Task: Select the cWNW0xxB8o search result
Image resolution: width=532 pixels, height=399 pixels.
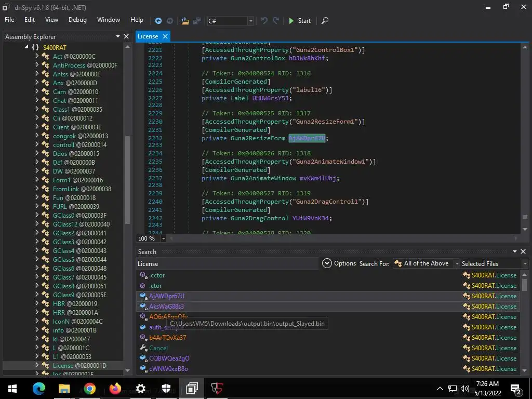Action: 327,368
